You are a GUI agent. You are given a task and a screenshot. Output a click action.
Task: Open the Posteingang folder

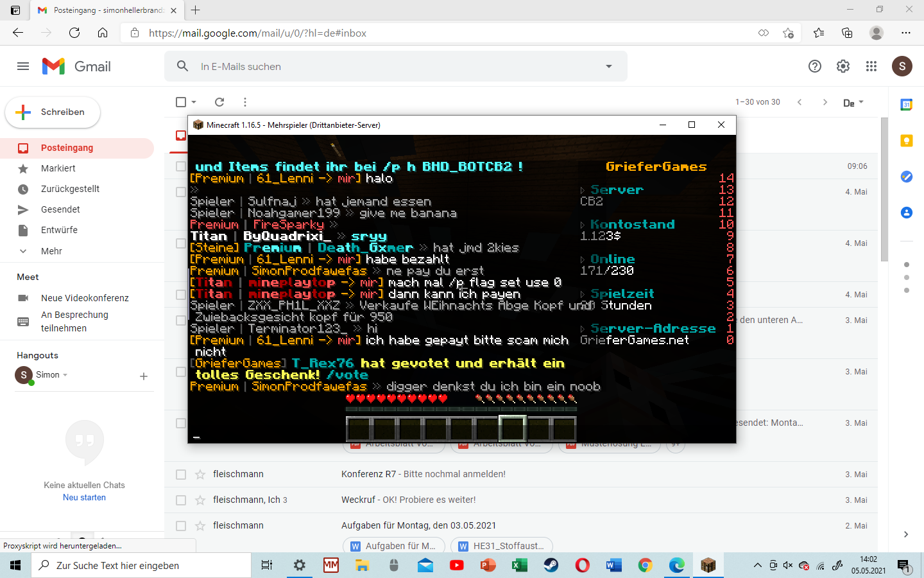(x=77, y=148)
